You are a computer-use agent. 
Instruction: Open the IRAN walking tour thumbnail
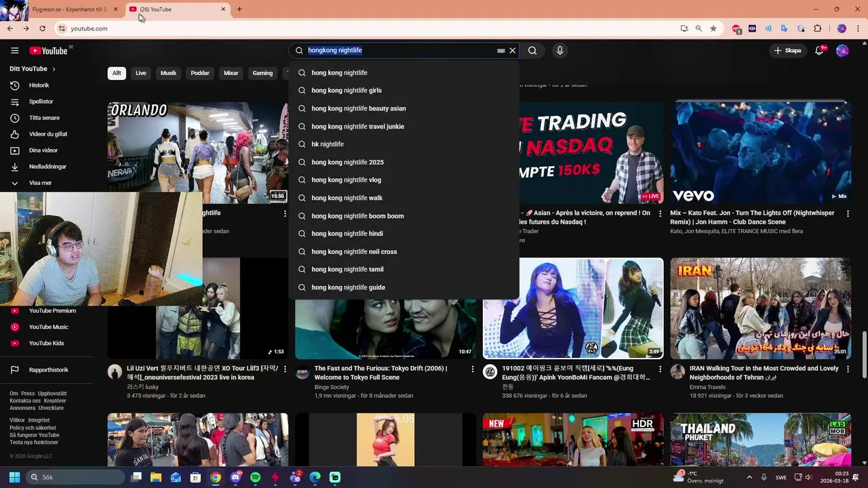pyautogui.click(x=761, y=308)
